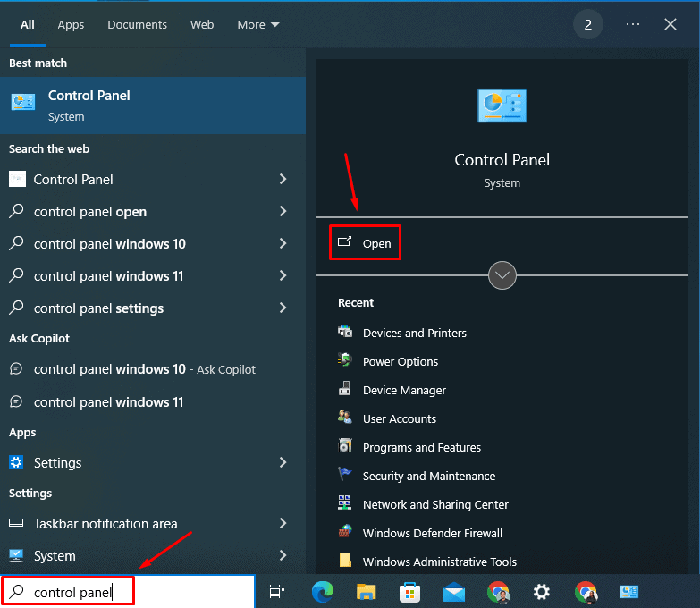
Task: Open Power Options from Recent list
Action: (400, 361)
